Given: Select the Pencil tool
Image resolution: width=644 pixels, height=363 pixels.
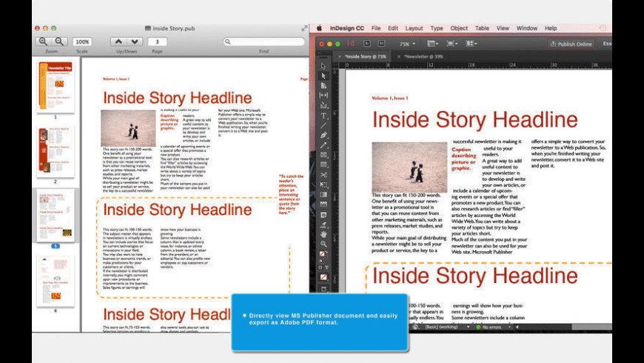Looking at the screenshot, I should pyautogui.click(x=323, y=145).
